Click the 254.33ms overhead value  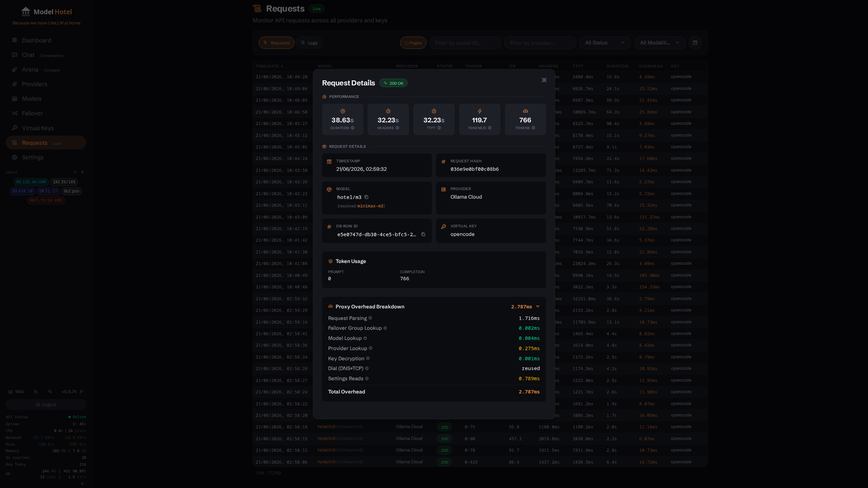pos(649,287)
